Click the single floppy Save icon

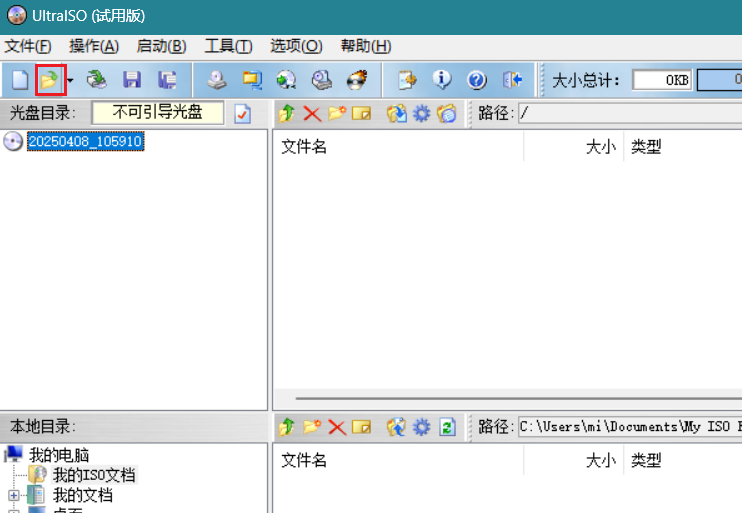[132, 80]
